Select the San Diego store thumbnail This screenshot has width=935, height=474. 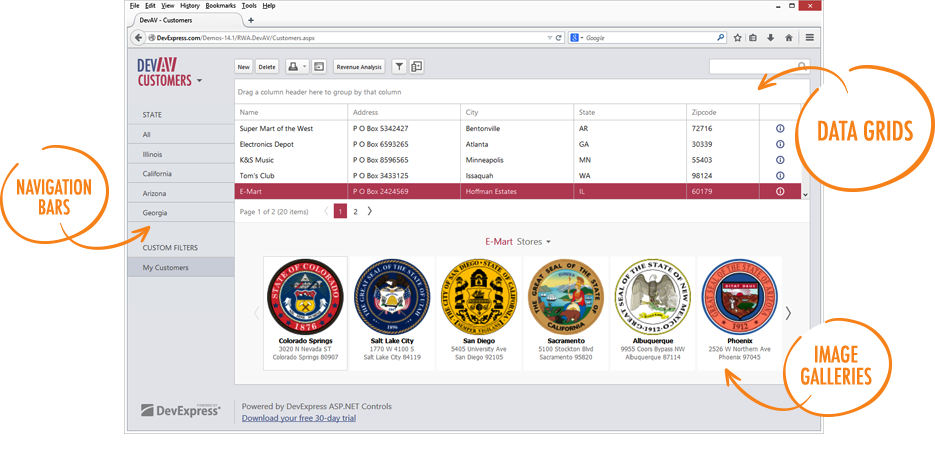click(x=479, y=313)
